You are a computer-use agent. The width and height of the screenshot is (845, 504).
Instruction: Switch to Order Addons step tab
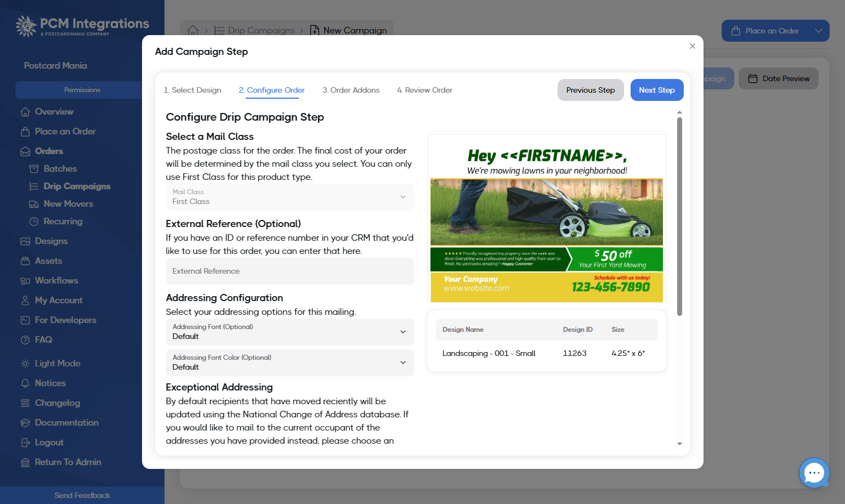click(351, 90)
